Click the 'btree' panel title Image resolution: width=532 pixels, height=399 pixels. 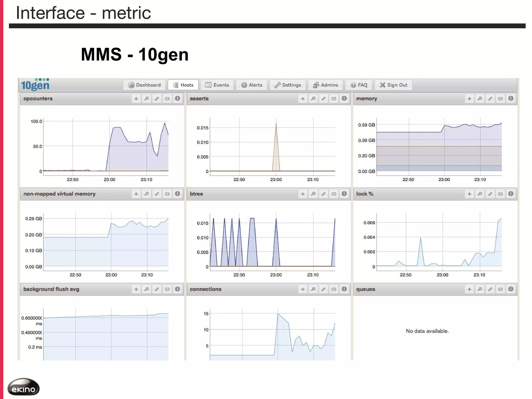pos(196,194)
